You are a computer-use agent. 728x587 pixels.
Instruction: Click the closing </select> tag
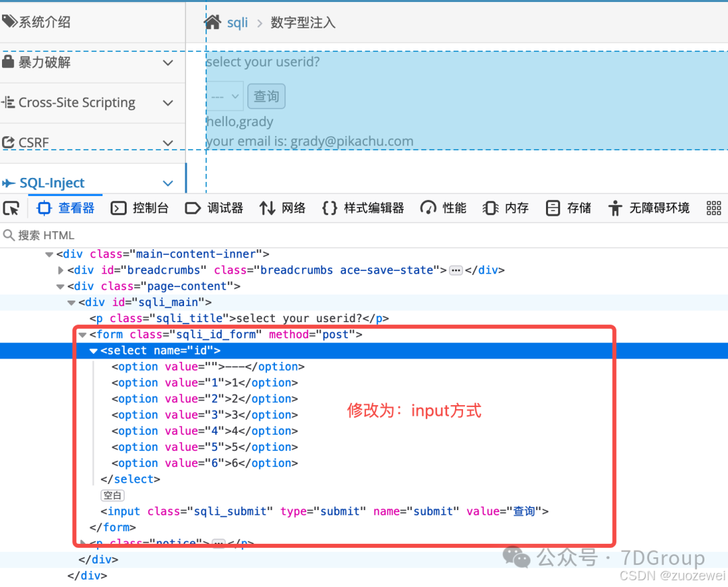131,479
